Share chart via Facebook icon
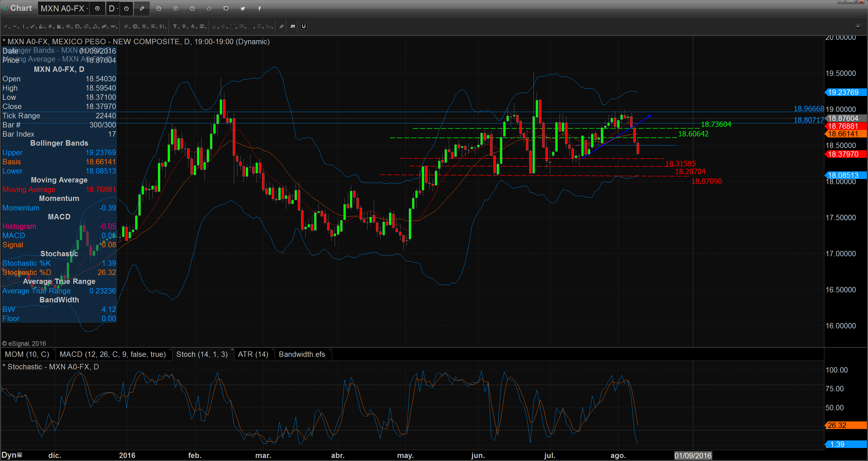This screenshot has height=461, width=868. [260, 8]
